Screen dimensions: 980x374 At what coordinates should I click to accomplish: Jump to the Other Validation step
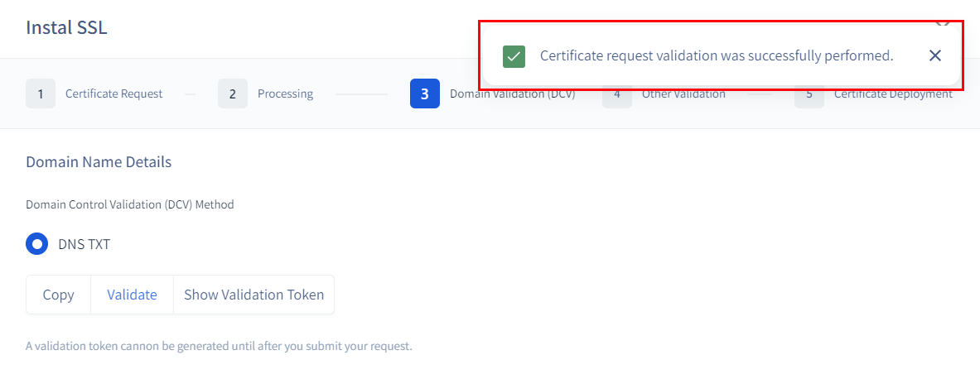coord(683,95)
